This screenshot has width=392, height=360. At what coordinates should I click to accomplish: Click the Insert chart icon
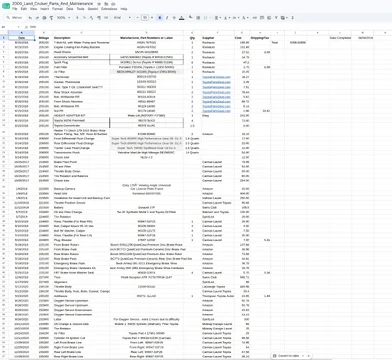269,18
